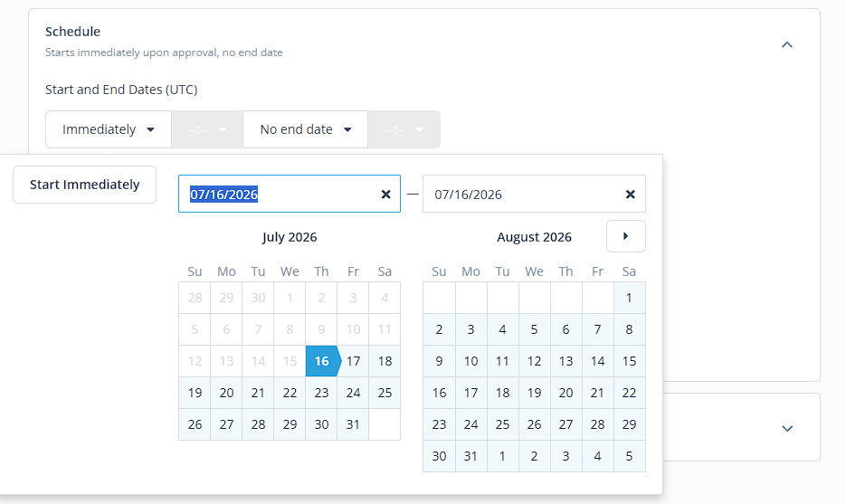Pick August 1 in the calendar
The height and width of the screenshot is (504, 846).
(x=629, y=298)
